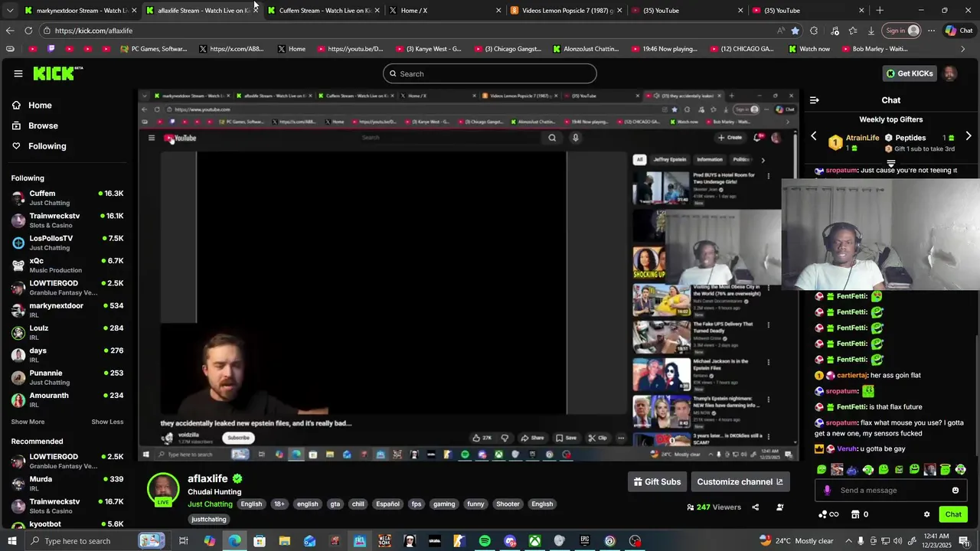
Task: Open browser settings ellipsis menu
Action: click(931, 31)
